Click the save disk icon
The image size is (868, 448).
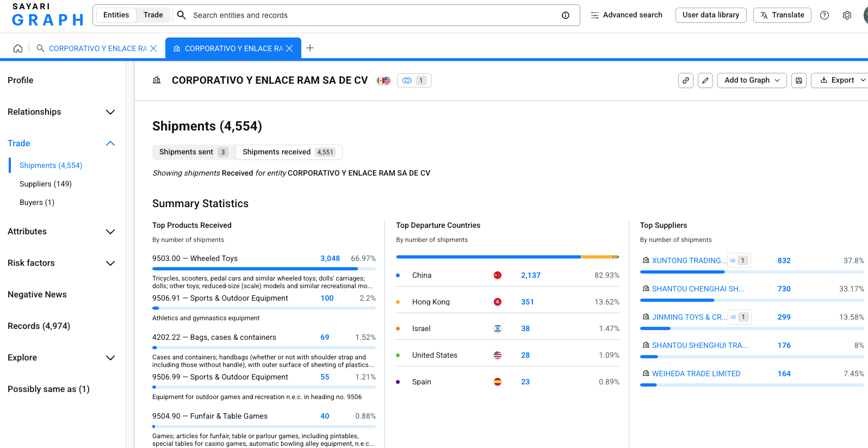[x=799, y=80]
